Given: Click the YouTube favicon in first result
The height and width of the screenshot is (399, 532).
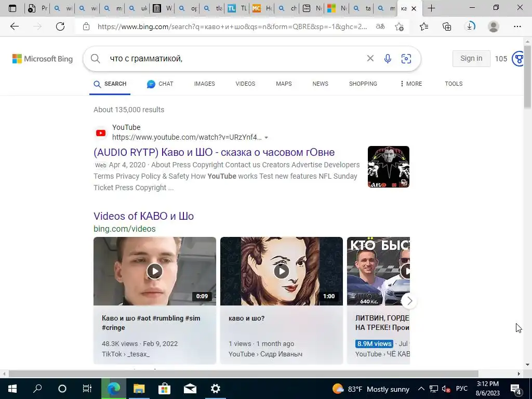Looking at the screenshot, I should pyautogui.click(x=101, y=133).
